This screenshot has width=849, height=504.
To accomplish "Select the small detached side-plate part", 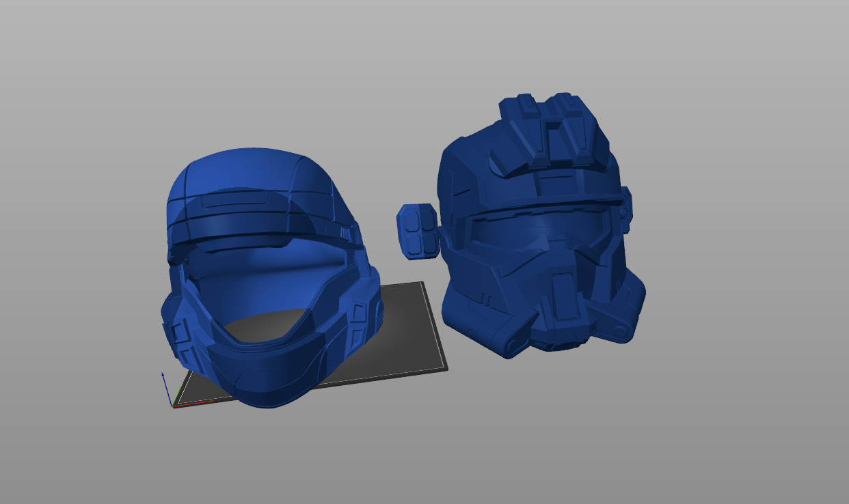I will click(x=418, y=232).
